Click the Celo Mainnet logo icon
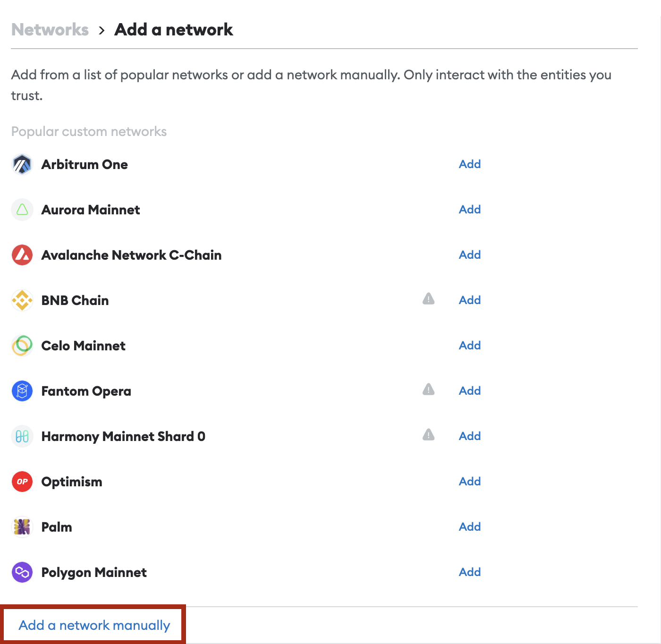 tap(22, 346)
